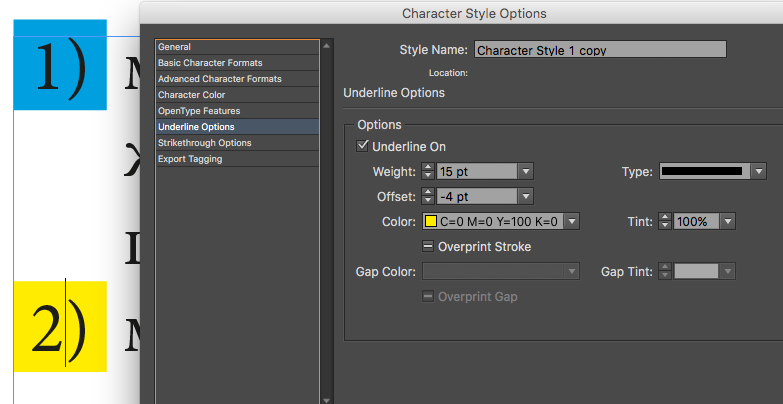The width and height of the screenshot is (783, 404).
Task: Open the Offset dropdown arrow
Action: click(526, 196)
